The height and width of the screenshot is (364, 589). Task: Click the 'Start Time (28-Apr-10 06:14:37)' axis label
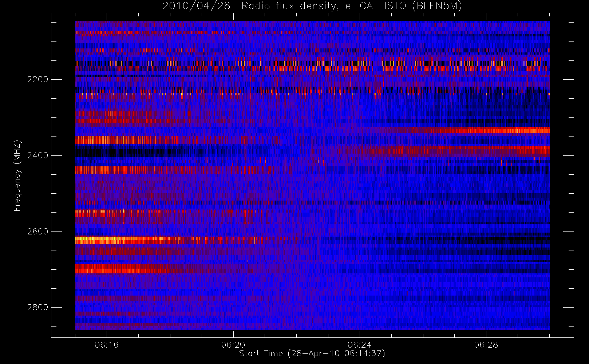coord(312,353)
